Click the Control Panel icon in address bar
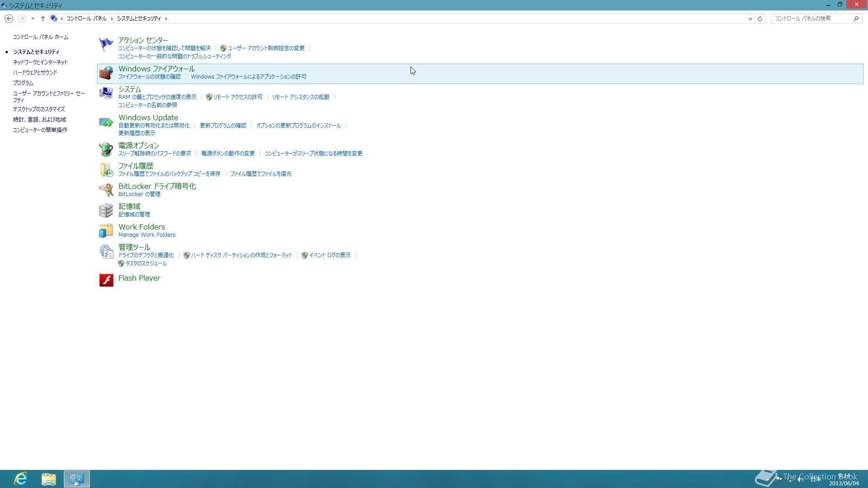 click(54, 19)
